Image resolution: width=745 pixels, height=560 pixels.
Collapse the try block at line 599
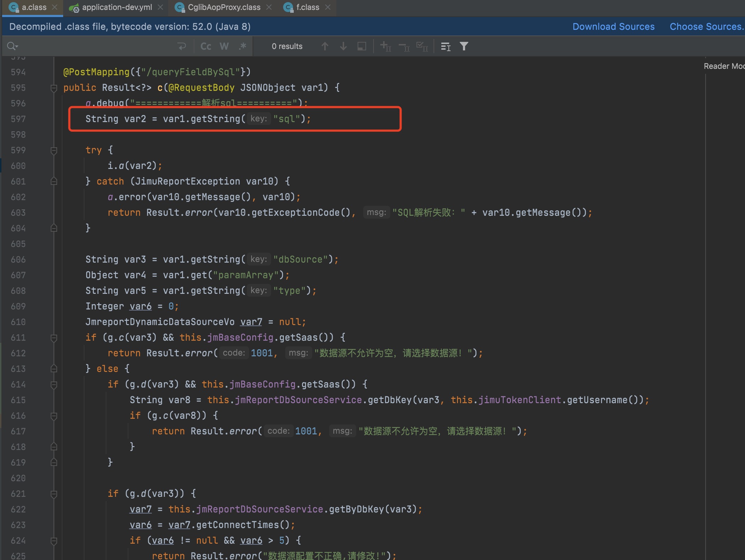click(x=54, y=150)
